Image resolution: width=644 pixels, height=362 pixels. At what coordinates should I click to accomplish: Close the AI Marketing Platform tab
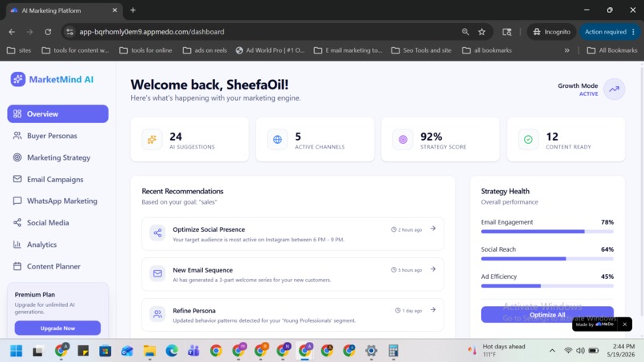114,10
